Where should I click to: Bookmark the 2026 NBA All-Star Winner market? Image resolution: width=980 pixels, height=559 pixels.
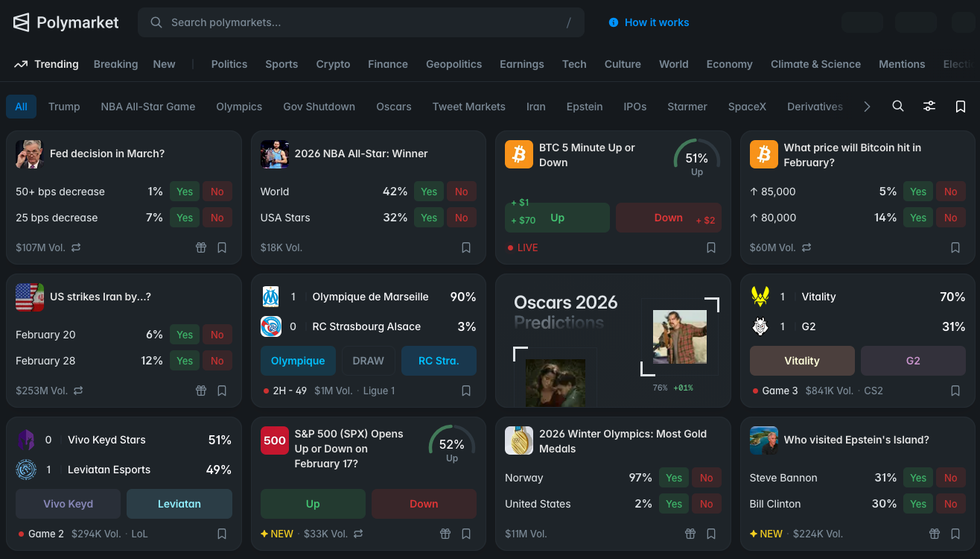(x=466, y=247)
